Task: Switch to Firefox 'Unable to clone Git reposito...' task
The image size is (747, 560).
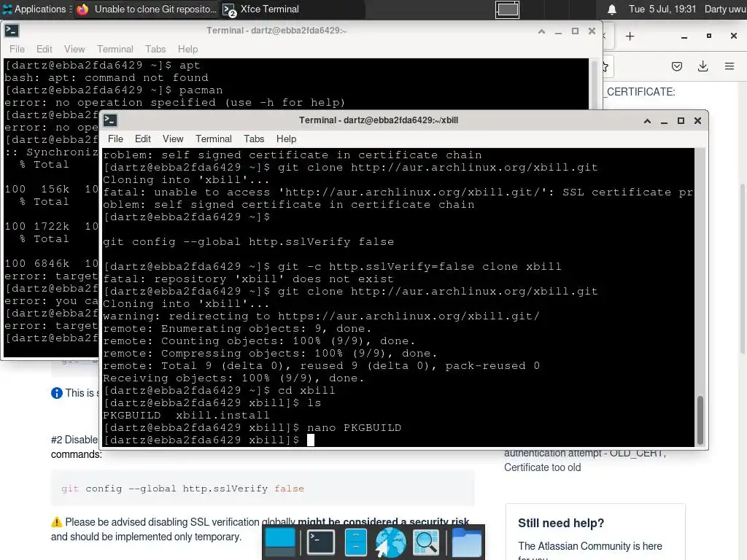Action: pos(147,9)
